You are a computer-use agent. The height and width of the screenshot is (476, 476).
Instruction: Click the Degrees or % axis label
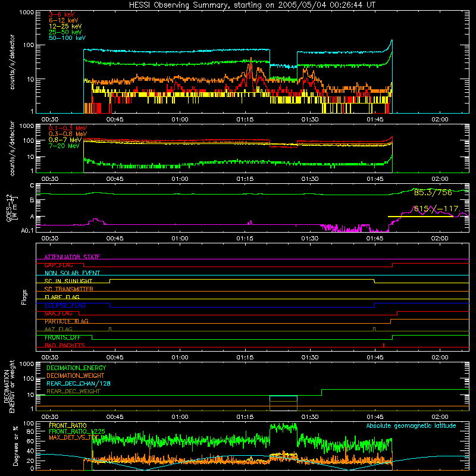coord(15,446)
